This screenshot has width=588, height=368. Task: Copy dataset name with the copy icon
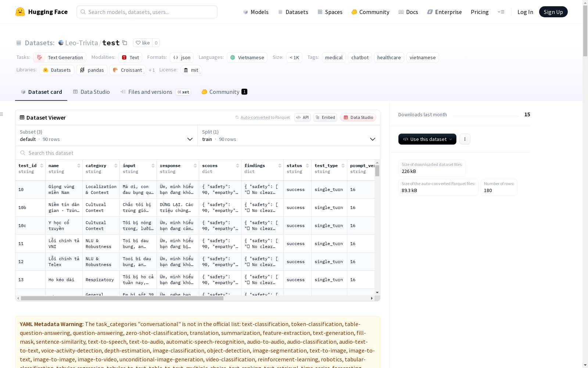click(125, 43)
